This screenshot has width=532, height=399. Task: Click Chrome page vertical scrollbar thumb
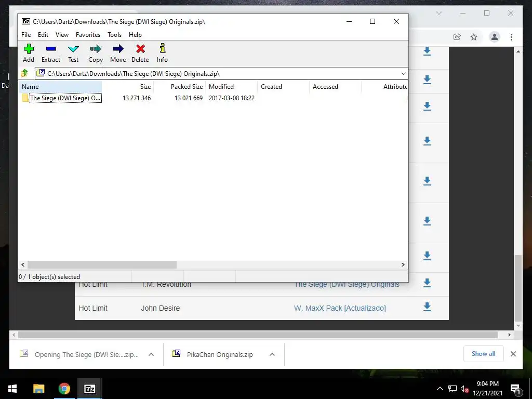click(518, 288)
